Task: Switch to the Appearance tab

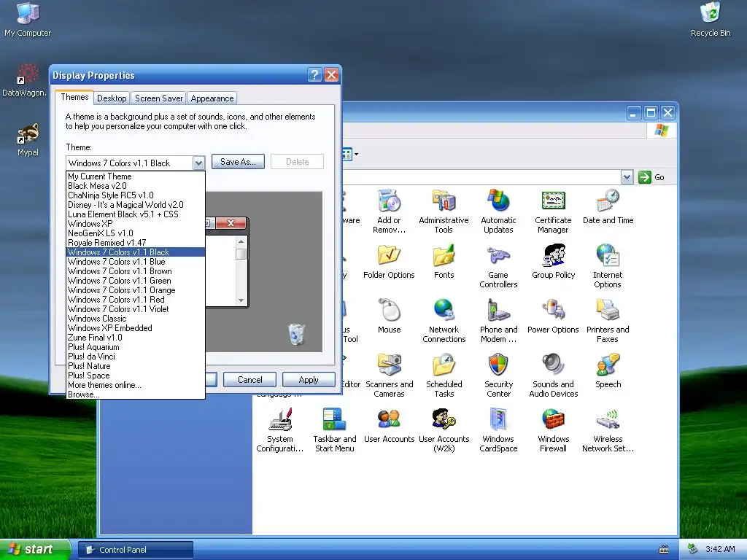Action: coord(212,98)
